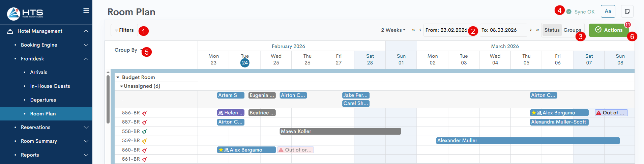Collapse the Unassigned (6) group
The height and width of the screenshot is (164, 644).
(x=121, y=86)
